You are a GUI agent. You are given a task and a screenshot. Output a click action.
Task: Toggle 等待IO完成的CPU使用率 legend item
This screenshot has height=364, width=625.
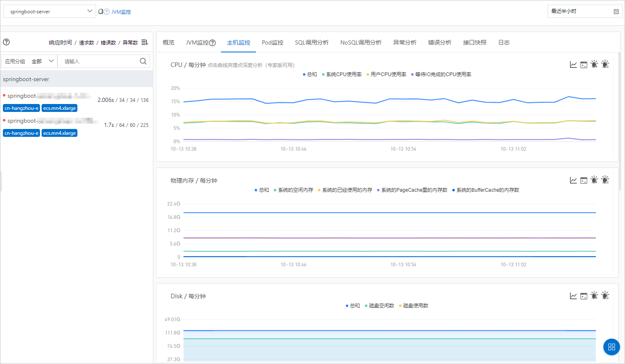pos(441,74)
